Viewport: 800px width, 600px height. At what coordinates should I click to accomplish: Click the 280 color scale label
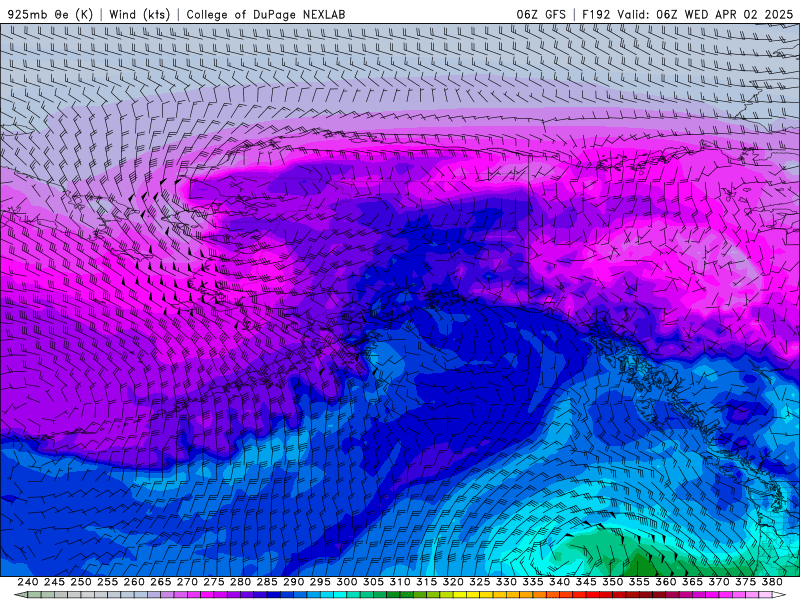tap(240, 582)
